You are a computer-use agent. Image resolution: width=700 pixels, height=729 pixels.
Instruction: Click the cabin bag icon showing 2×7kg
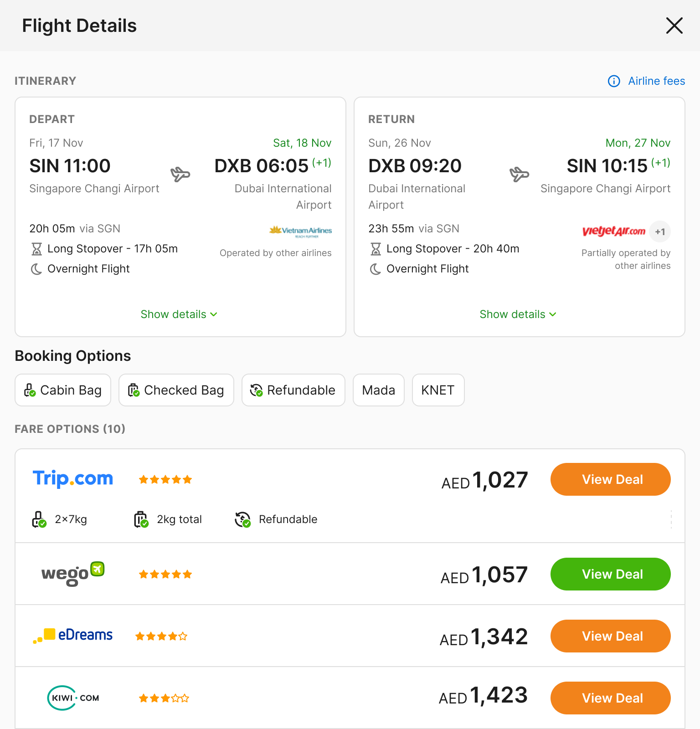coord(39,519)
